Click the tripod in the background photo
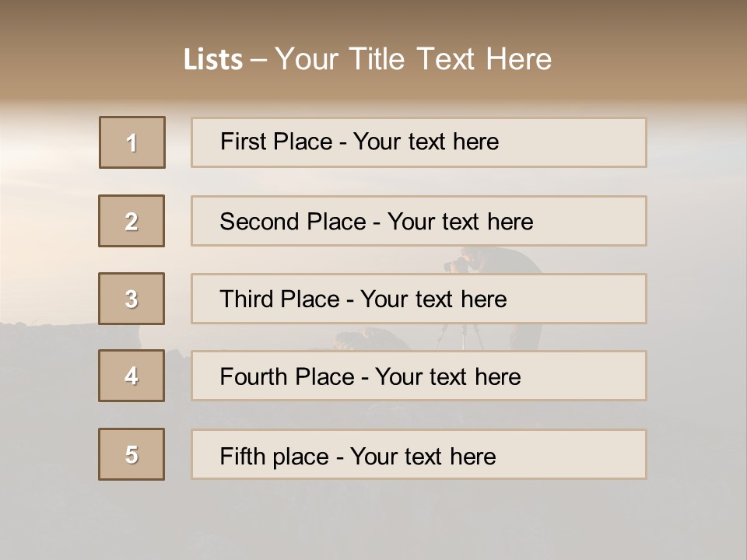Image resolution: width=747 pixels, height=560 pixels. [461, 334]
